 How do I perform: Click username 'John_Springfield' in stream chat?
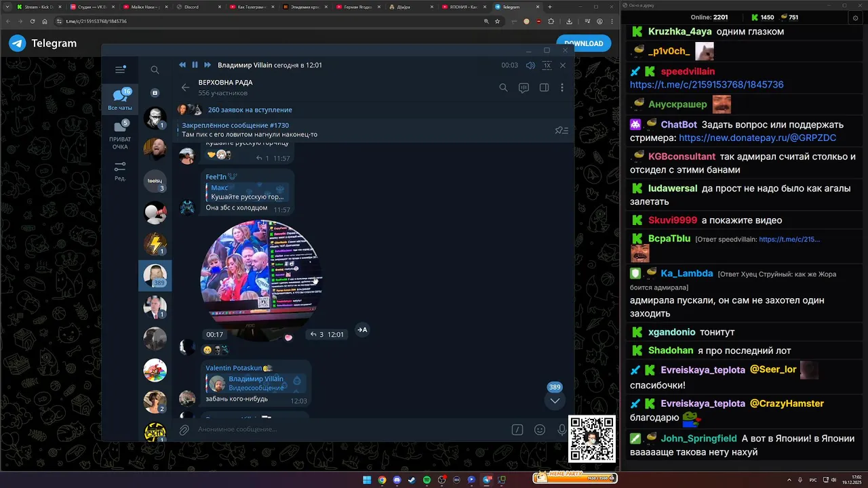pyautogui.click(x=698, y=438)
